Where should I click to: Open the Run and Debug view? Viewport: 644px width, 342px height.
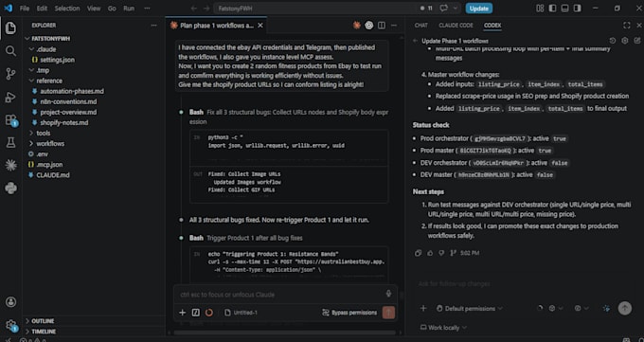(10, 97)
